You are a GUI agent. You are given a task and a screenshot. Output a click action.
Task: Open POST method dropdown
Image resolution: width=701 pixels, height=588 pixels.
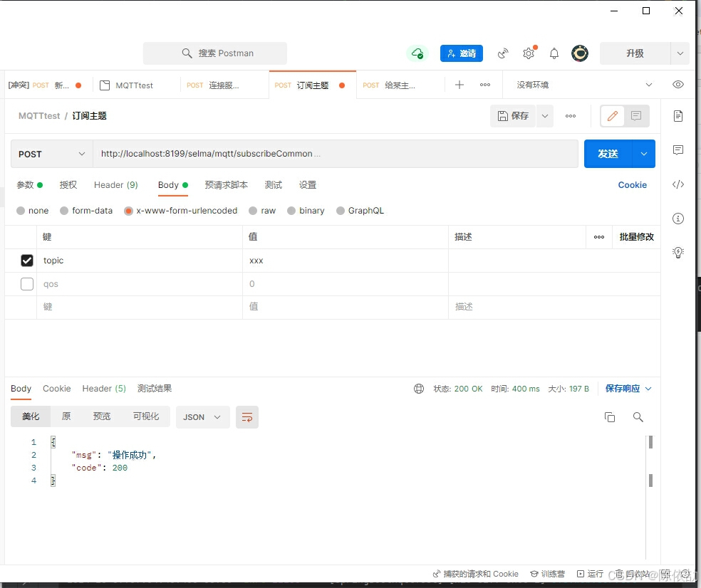pyautogui.click(x=52, y=154)
